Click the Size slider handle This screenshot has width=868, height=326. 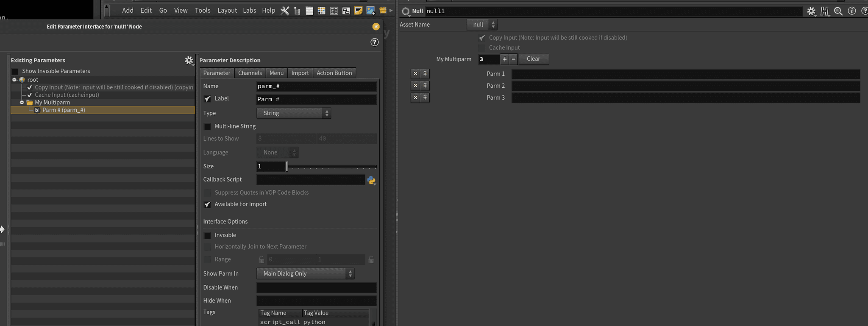pyautogui.click(x=287, y=167)
